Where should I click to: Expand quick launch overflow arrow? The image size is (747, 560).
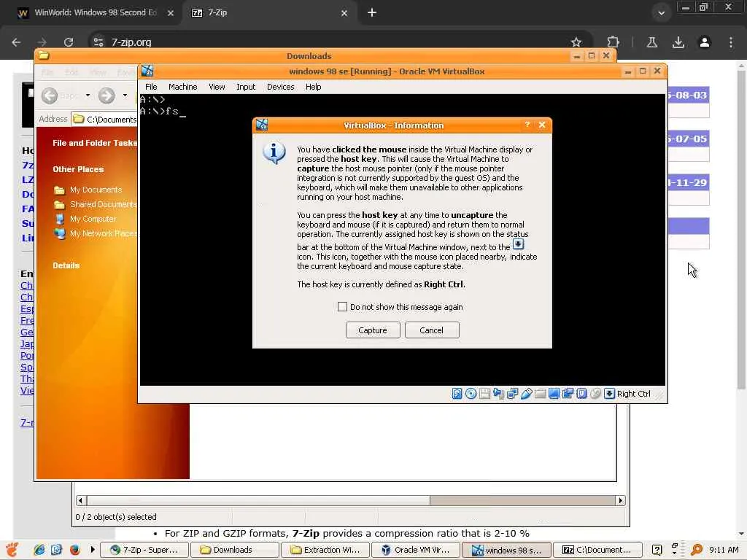pyautogui.click(x=93, y=550)
